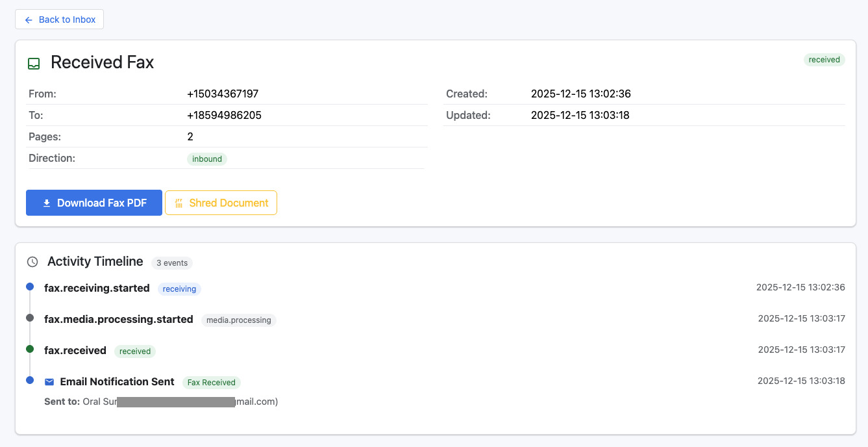Click the green received status badge at top right
868x447 pixels.
coord(824,60)
